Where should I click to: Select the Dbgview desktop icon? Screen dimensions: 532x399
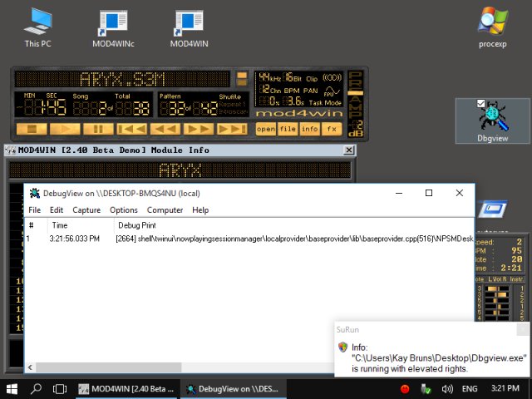pos(493,121)
